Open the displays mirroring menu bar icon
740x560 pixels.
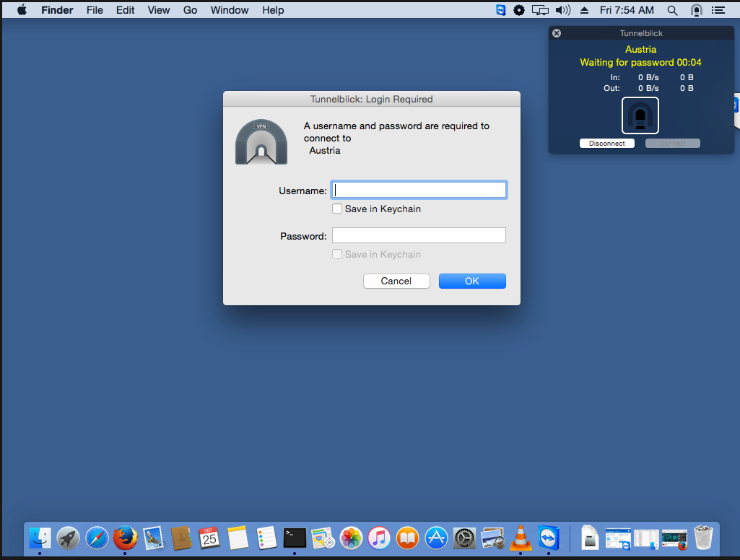tap(540, 10)
